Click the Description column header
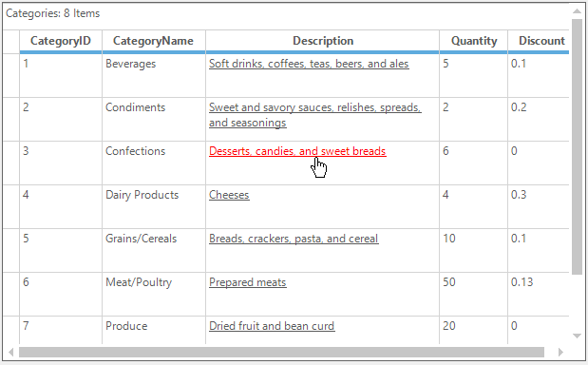The width and height of the screenshot is (588, 365). tap(323, 41)
